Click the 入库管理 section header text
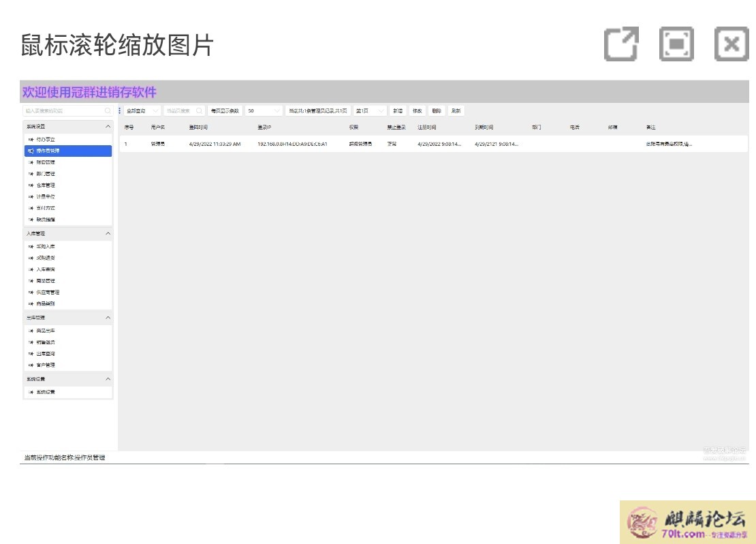Screen dimensions: 756x544 click(35, 234)
